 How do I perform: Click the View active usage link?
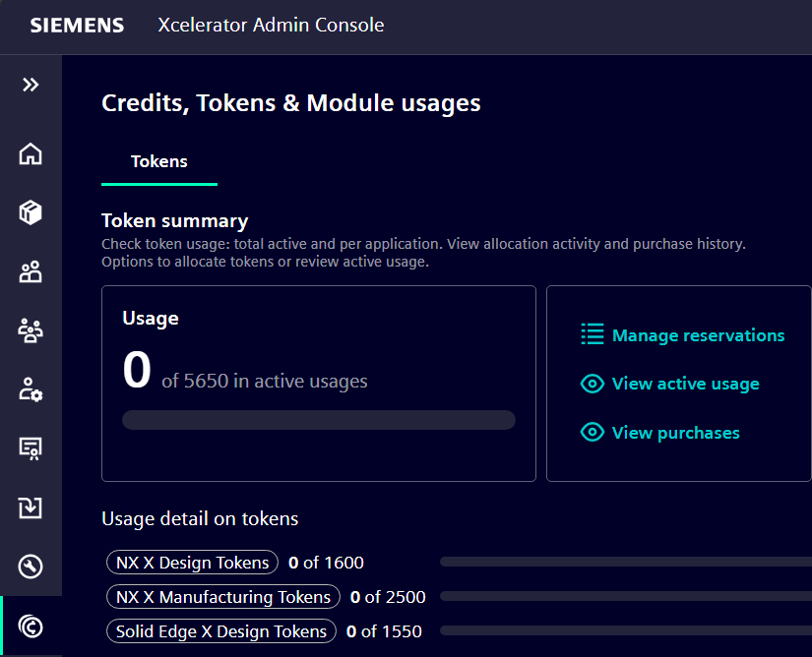click(x=686, y=384)
